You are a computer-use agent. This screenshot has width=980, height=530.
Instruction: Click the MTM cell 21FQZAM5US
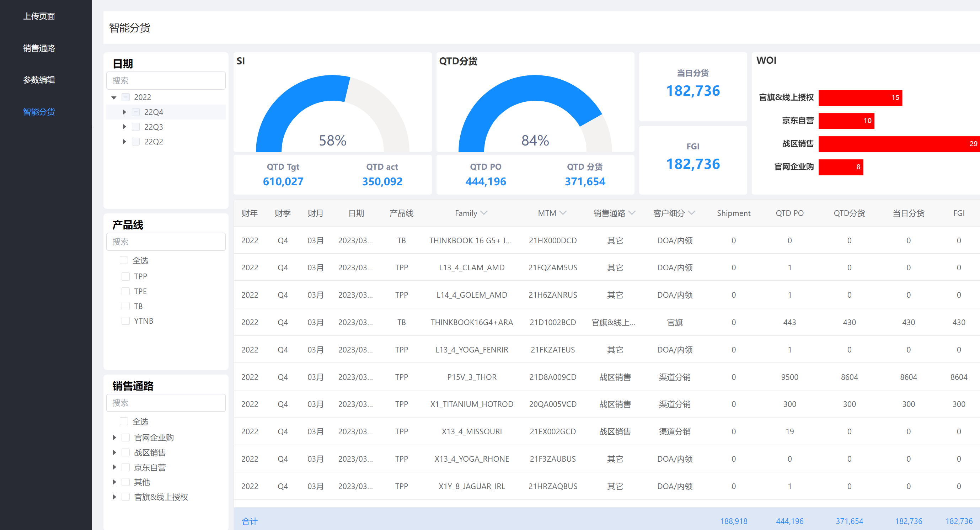pyautogui.click(x=553, y=267)
